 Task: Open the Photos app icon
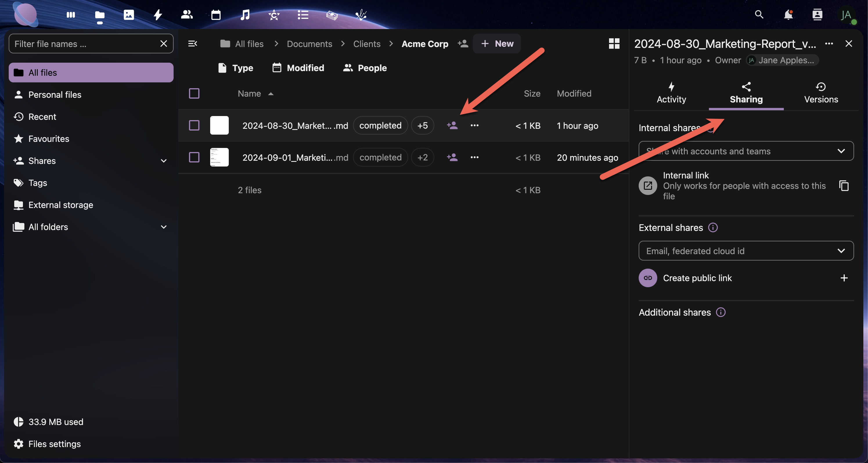click(129, 15)
